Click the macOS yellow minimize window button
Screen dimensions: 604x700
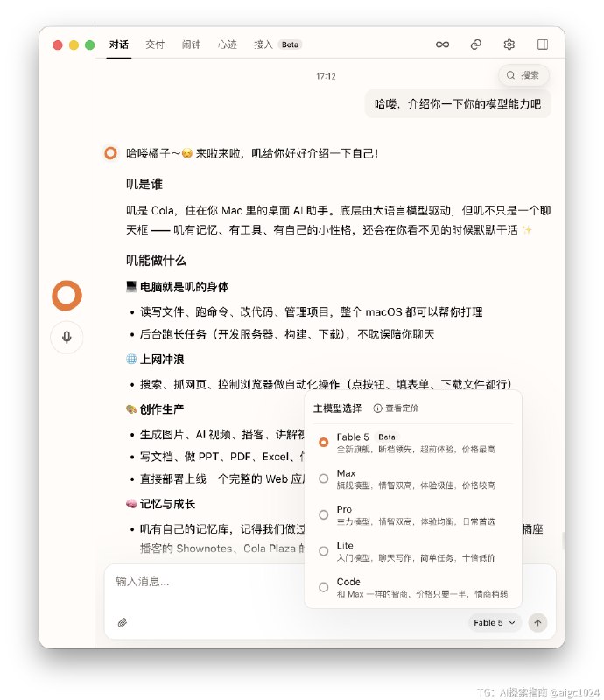tap(74, 45)
